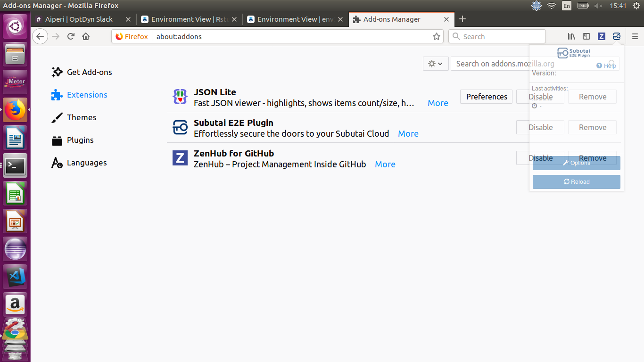Open the Library toolbar icon
The image size is (644, 362).
[571, 36]
